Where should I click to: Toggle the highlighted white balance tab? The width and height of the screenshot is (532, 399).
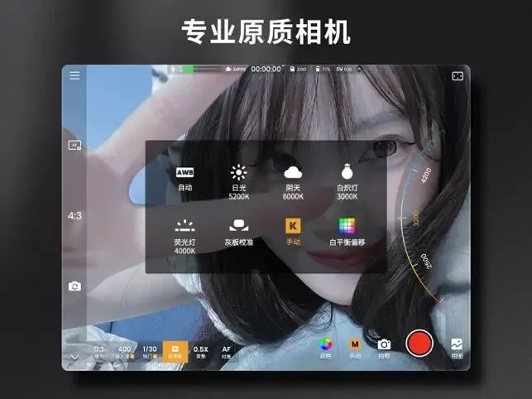tap(175, 352)
